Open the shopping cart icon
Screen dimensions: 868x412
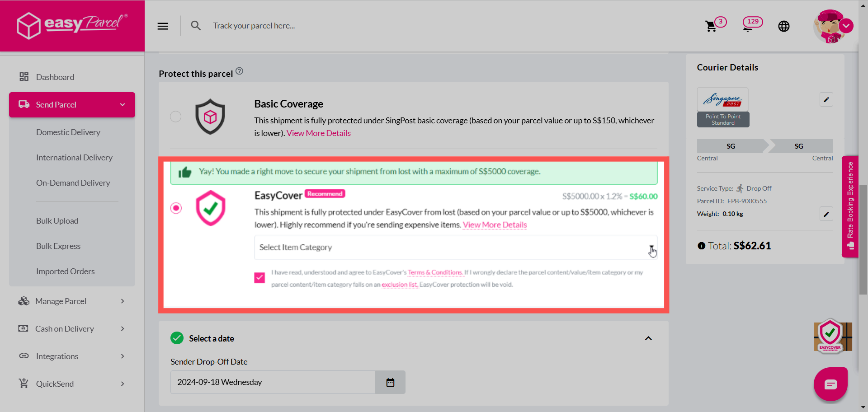[x=711, y=26]
